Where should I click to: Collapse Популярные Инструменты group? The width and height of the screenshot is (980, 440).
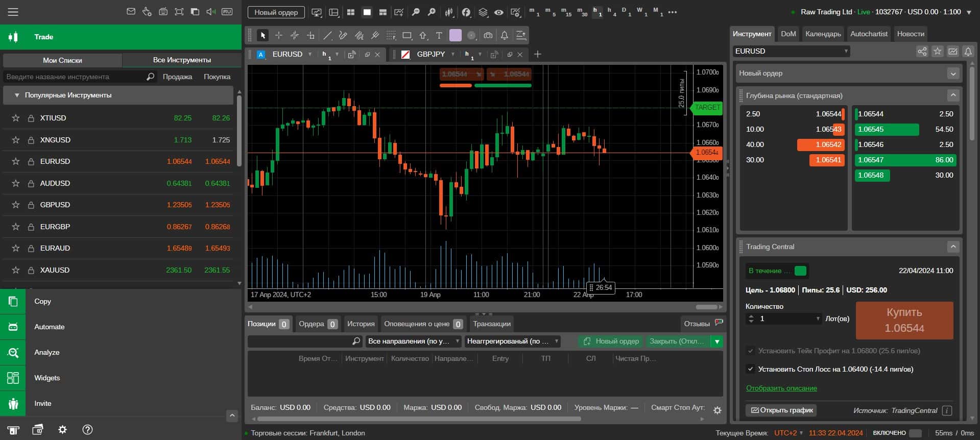pyautogui.click(x=17, y=95)
